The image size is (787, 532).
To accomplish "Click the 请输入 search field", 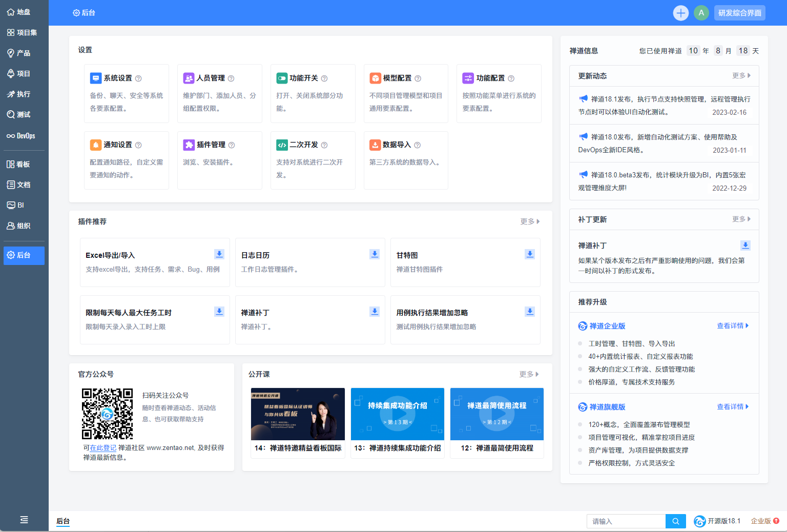I will coord(626,521).
